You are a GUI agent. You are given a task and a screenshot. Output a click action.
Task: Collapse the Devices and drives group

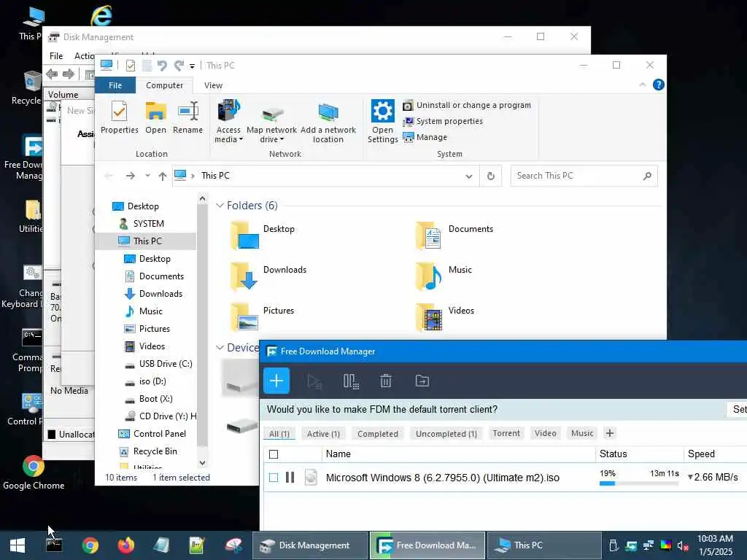tap(220, 348)
